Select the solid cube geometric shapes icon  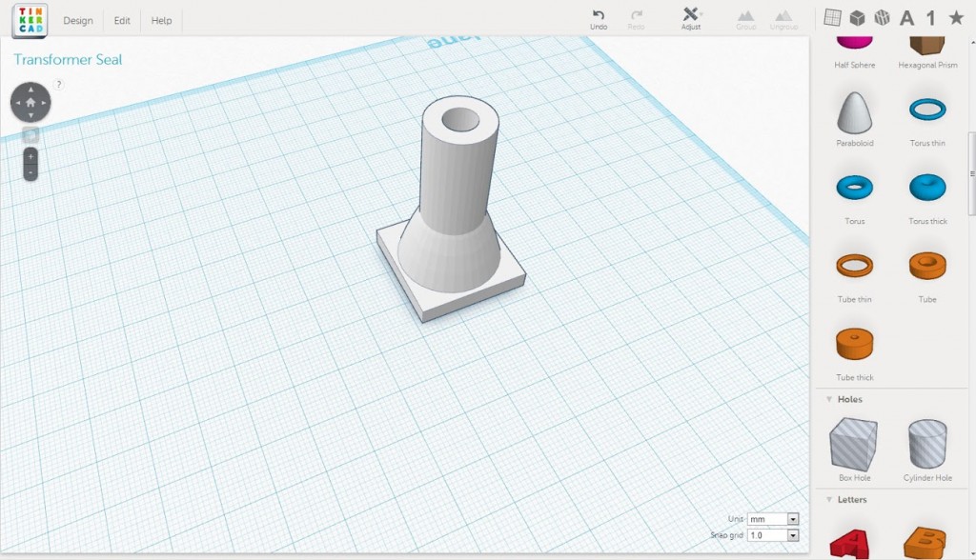[x=858, y=17]
